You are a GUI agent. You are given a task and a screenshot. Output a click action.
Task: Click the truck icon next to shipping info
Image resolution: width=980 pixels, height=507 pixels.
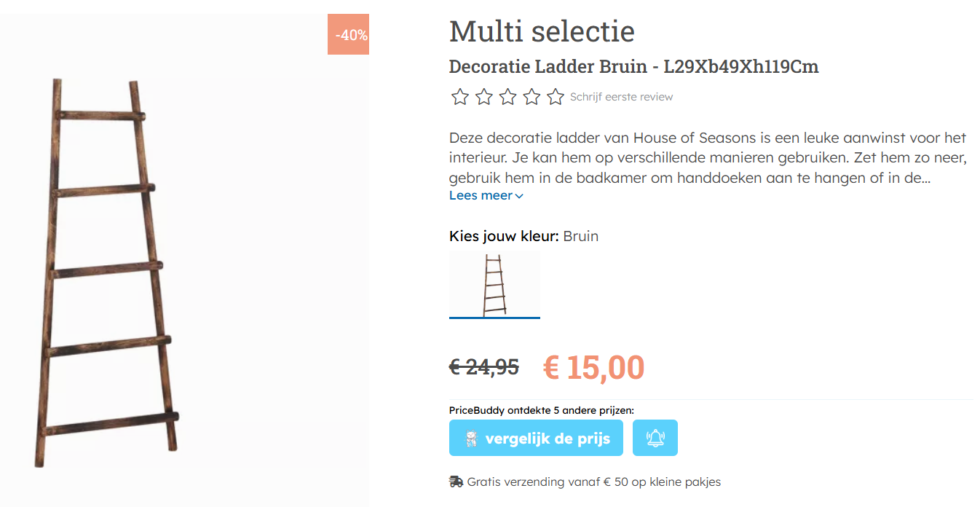click(455, 481)
